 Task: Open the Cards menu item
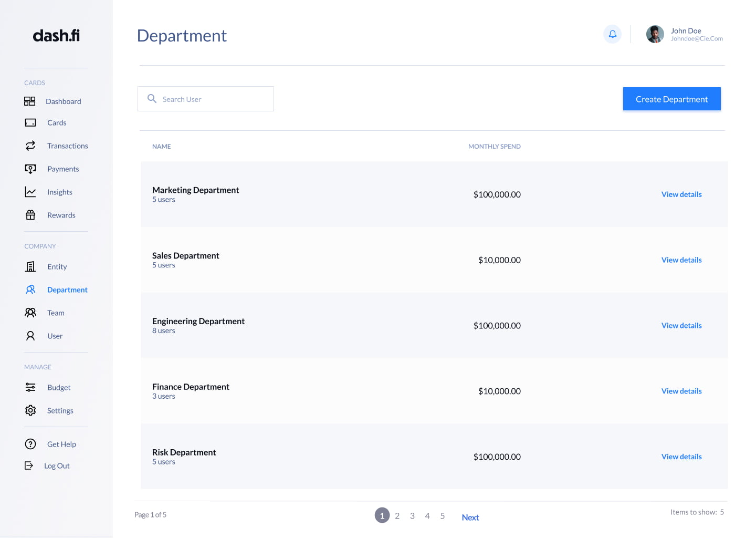click(57, 123)
